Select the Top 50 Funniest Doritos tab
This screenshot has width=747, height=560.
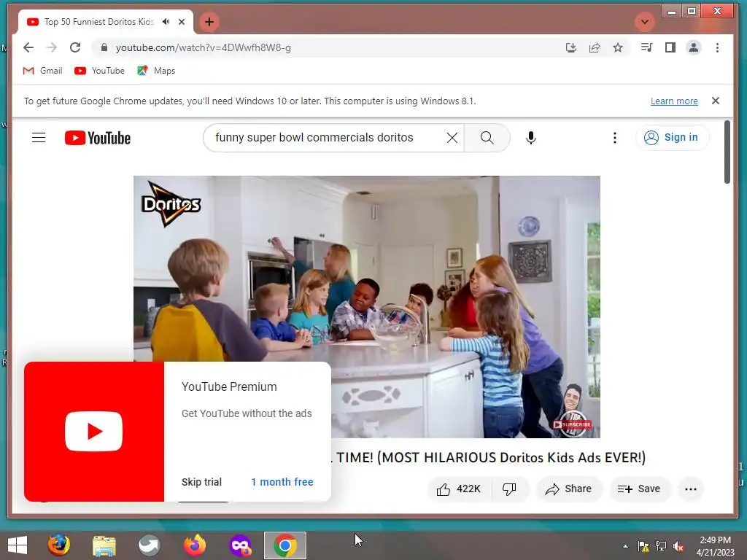click(x=105, y=22)
